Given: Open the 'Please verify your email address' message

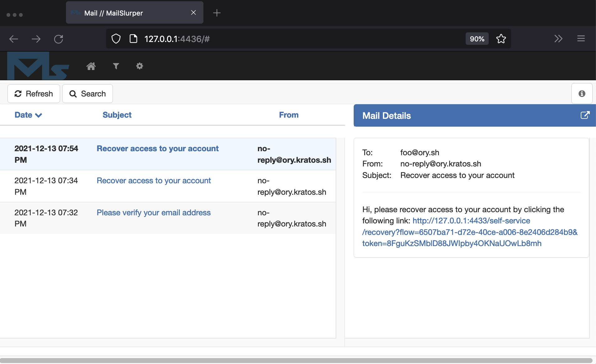Looking at the screenshot, I should pos(153,212).
